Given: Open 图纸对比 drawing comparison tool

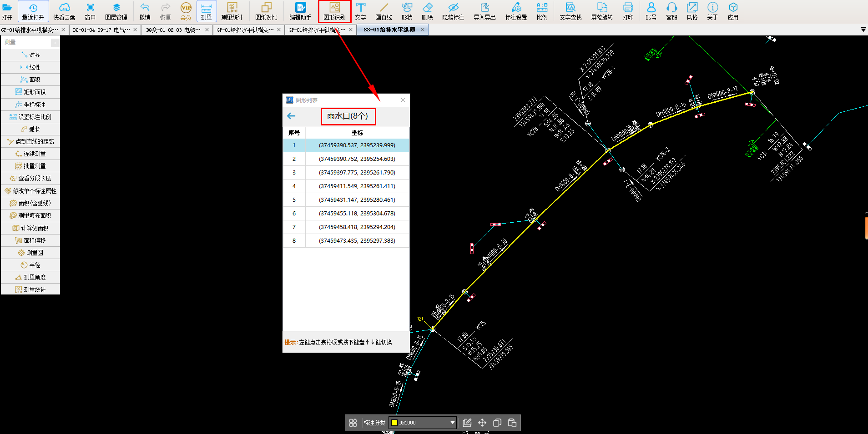Looking at the screenshot, I should (x=266, y=11).
